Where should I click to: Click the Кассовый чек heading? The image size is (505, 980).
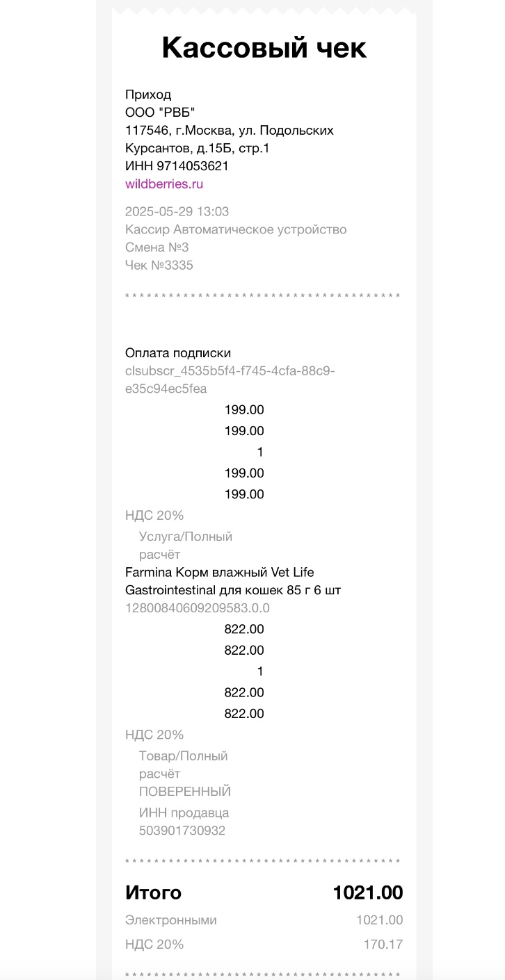[264, 48]
